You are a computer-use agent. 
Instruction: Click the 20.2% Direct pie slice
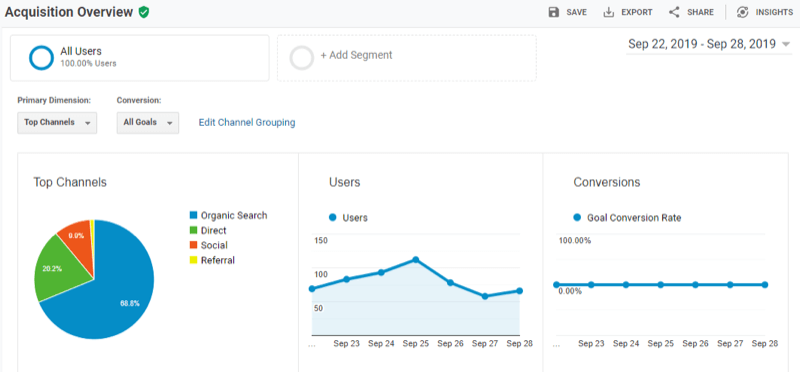59,268
